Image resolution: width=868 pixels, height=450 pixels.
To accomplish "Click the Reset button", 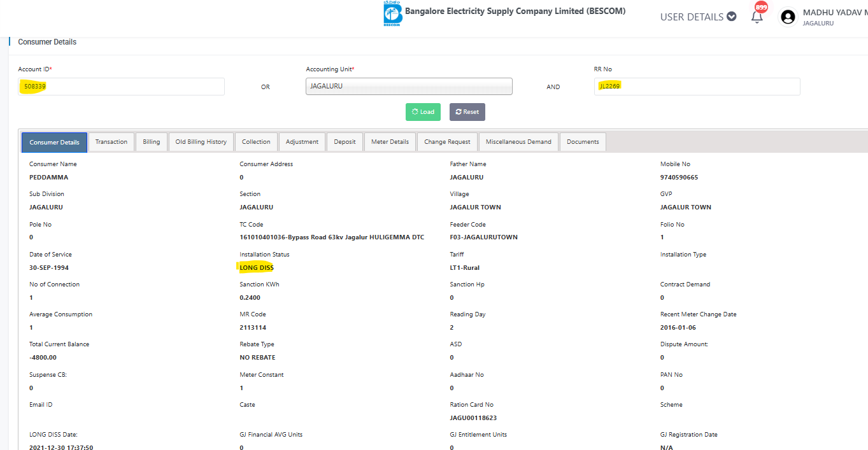I will 467,112.
